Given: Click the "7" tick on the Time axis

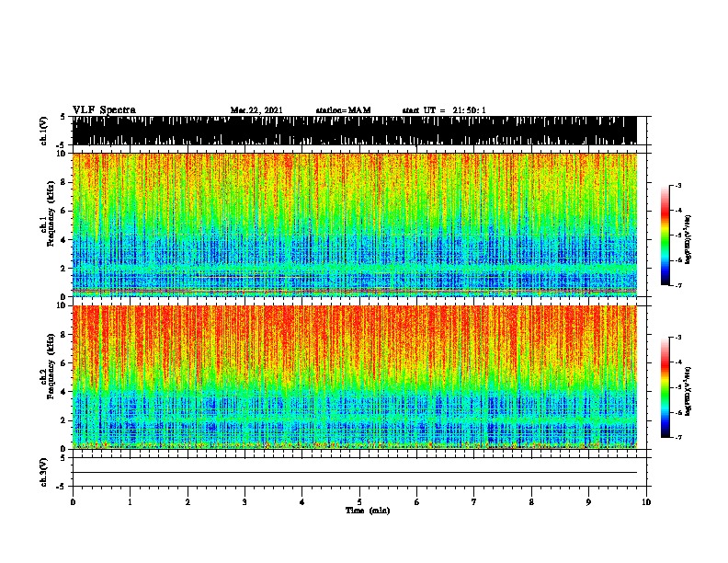Looking at the screenshot, I should pos(474,502).
